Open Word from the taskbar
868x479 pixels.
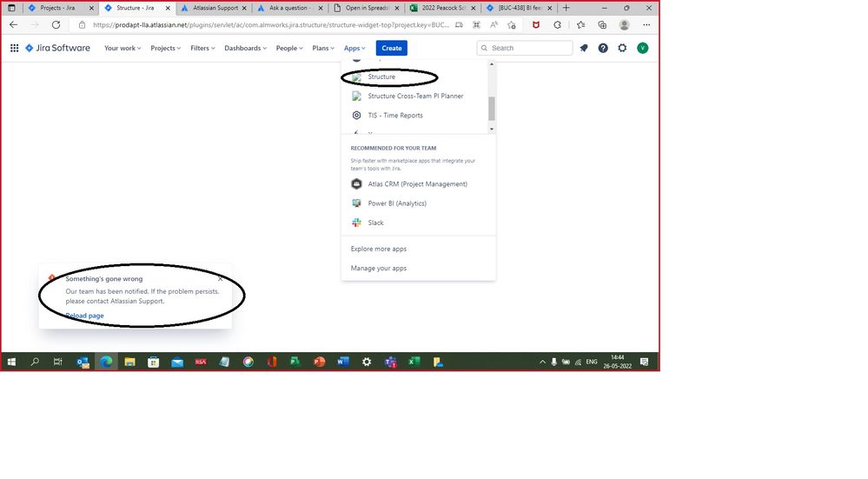tap(342, 363)
